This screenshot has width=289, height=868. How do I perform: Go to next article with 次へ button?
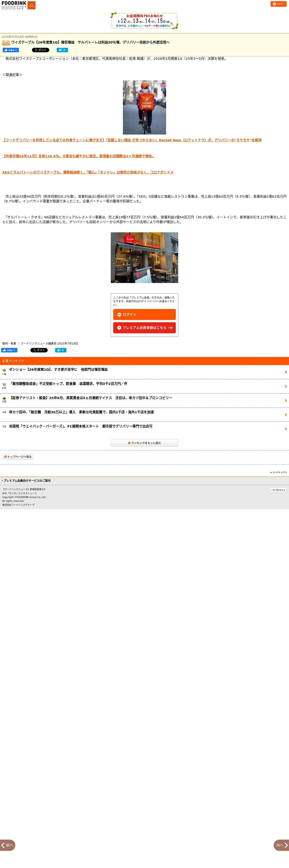[x=282, y=845]
